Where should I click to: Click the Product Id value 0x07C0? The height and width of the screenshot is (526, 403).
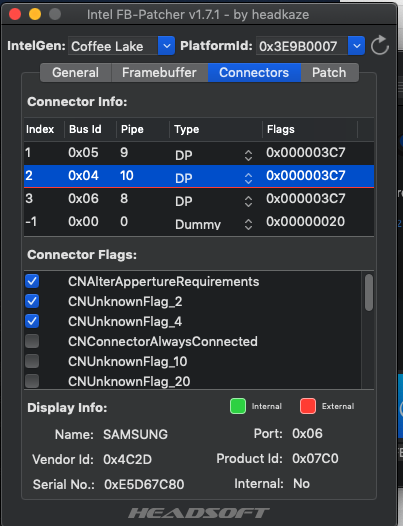pyautogui.click(x=315, y=458)
